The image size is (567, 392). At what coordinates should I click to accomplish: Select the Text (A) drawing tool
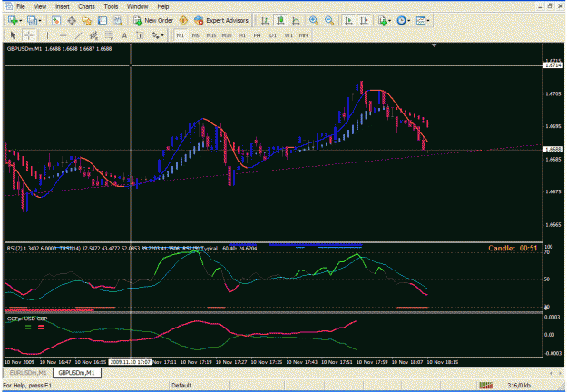click(124, 35)
